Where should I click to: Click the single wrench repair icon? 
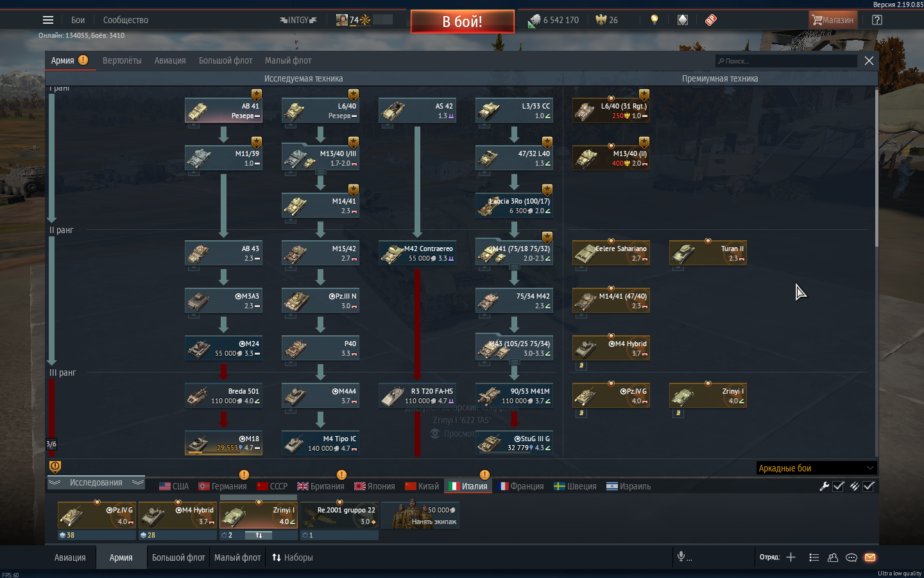(825, 486)
